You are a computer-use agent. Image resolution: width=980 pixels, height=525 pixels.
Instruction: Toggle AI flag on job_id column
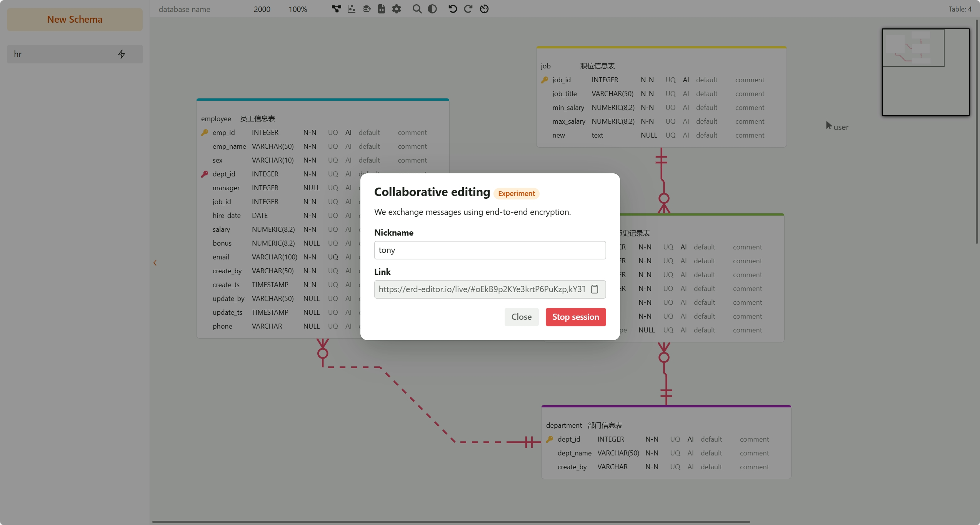pyautogui.click(x=686, y=80)
